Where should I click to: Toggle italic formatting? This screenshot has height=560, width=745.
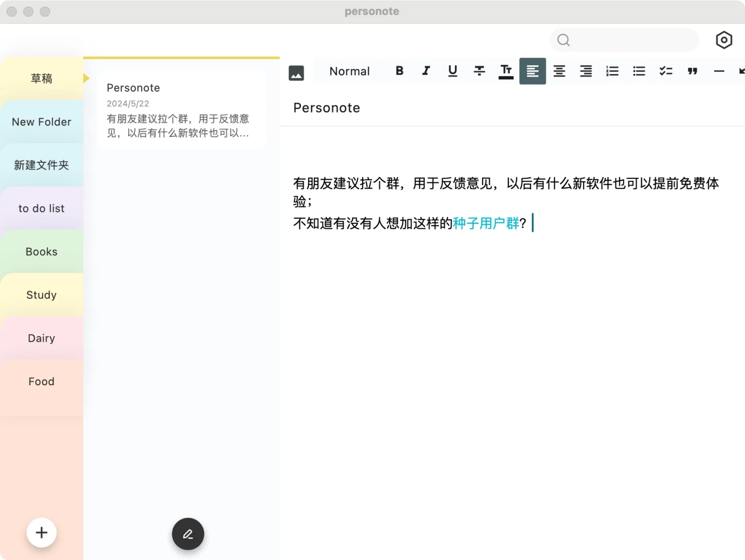point(425,71)
